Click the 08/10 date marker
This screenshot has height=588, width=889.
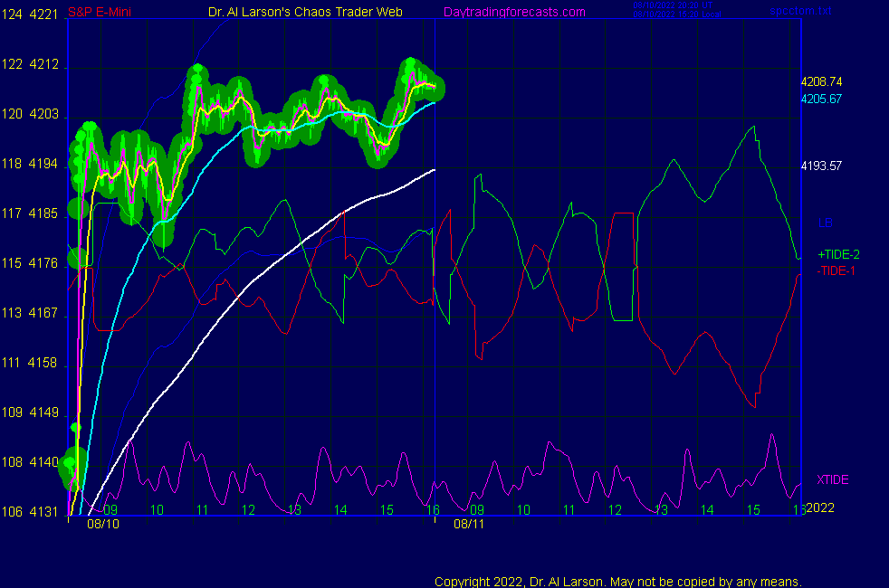103,523
